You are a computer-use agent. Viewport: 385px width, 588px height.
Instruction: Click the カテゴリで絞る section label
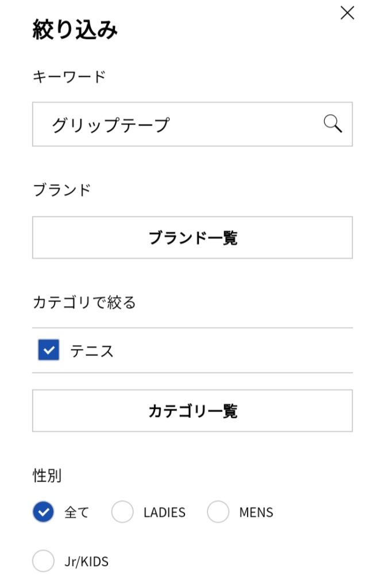click(x=84, y=302)
